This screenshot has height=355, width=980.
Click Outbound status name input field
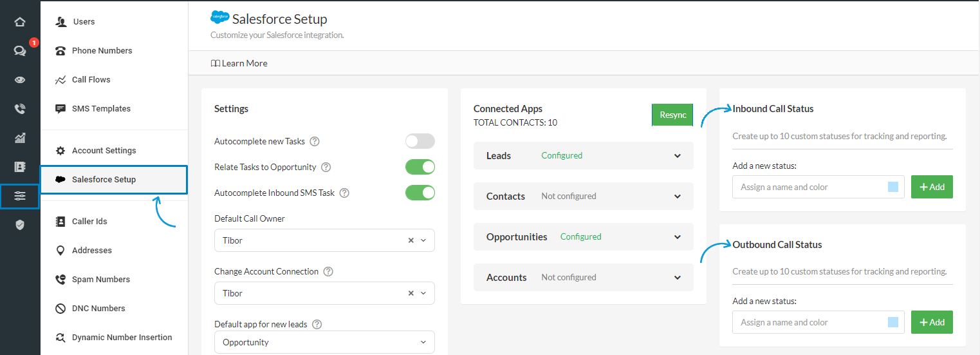click(808, 322)
